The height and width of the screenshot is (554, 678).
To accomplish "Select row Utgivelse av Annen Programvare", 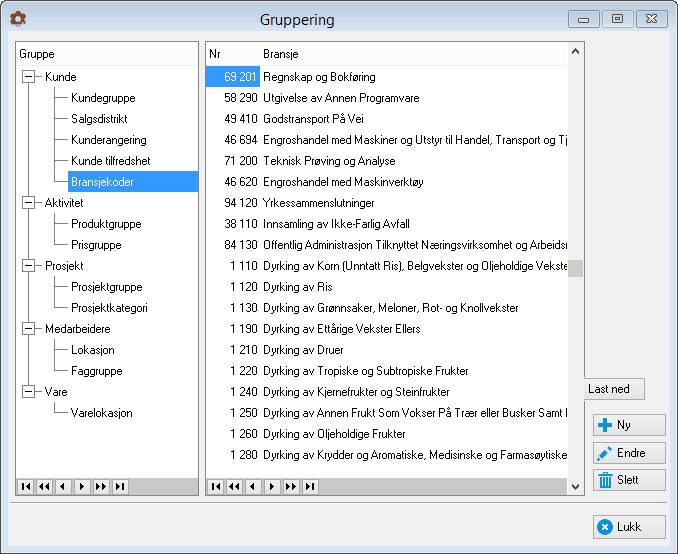I will point(387,98).
